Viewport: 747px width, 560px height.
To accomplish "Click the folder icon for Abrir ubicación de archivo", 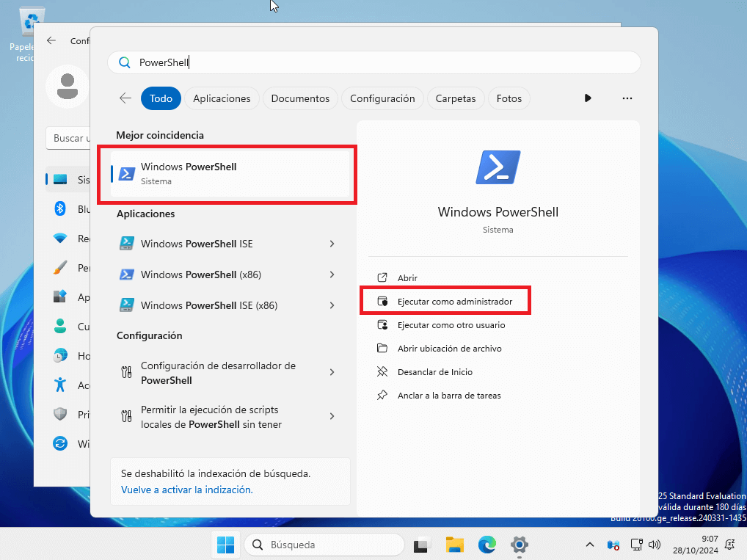I will pyautogui.click(x=382, y=348).
